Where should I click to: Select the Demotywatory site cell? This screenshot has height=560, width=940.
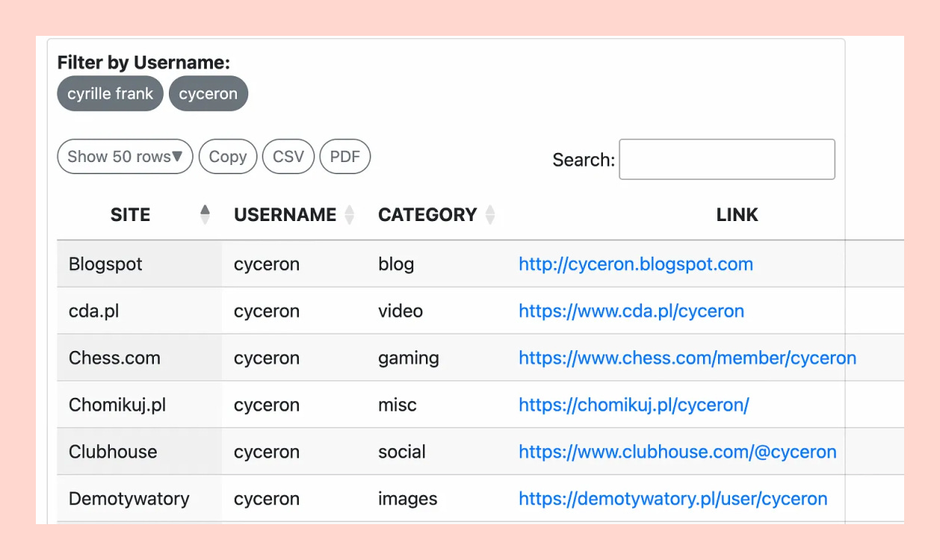[x=140, y=500]
